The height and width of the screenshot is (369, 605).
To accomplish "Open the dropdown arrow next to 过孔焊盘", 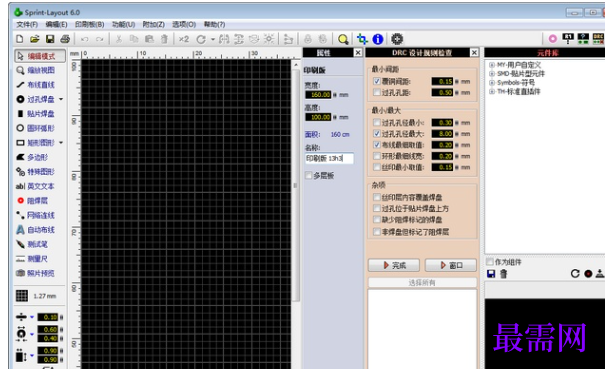I will tap(61, 100).
